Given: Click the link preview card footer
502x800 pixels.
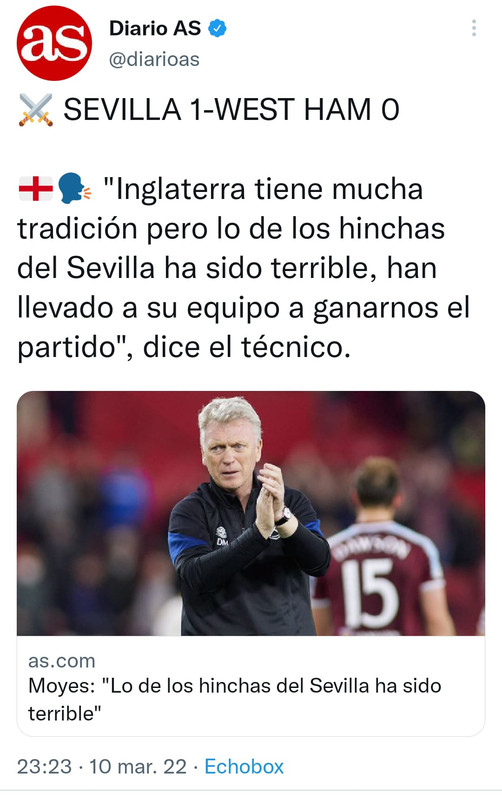Looking at the screenshot, I should (x=251, y=686).
